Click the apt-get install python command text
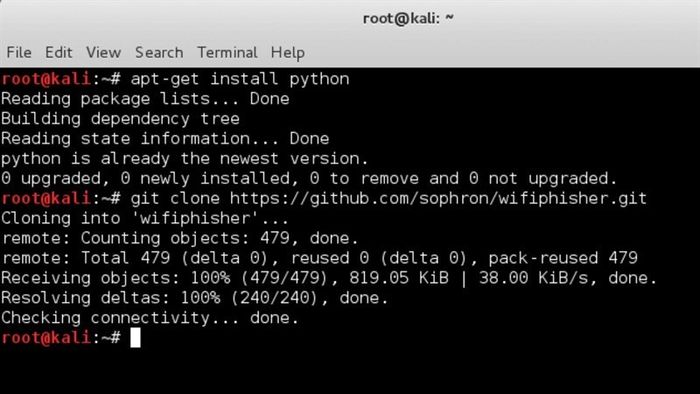 240,79
